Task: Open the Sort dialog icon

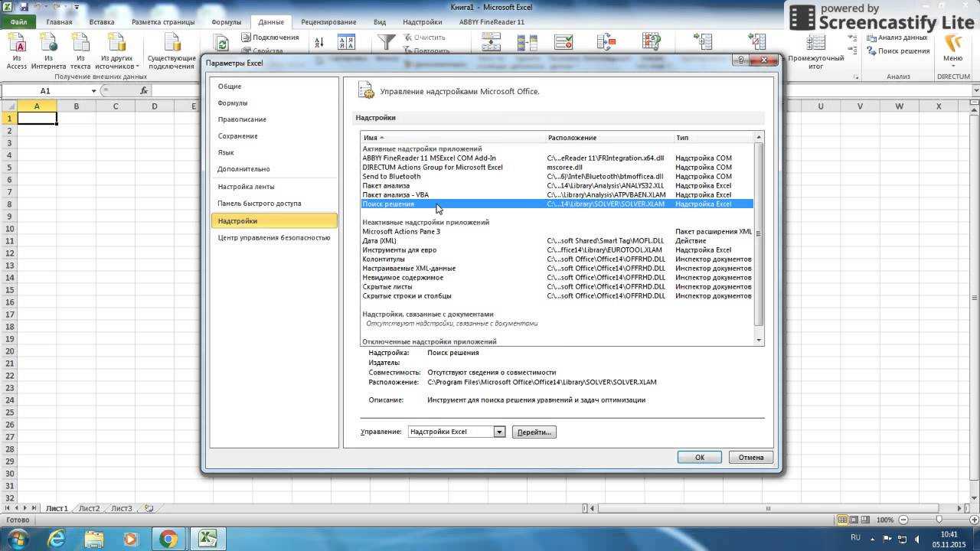Action: pyautogui.click(x=346, y=43)
